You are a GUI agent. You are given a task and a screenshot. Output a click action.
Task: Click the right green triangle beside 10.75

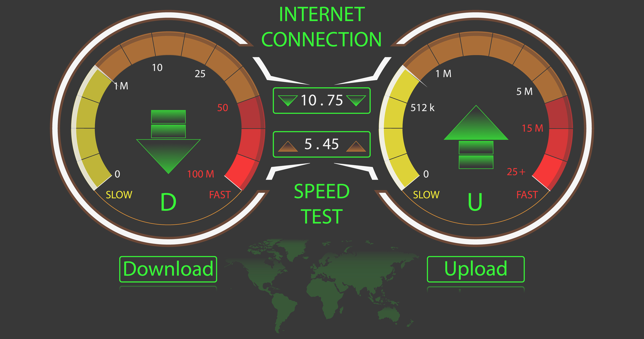pos(356,101)
